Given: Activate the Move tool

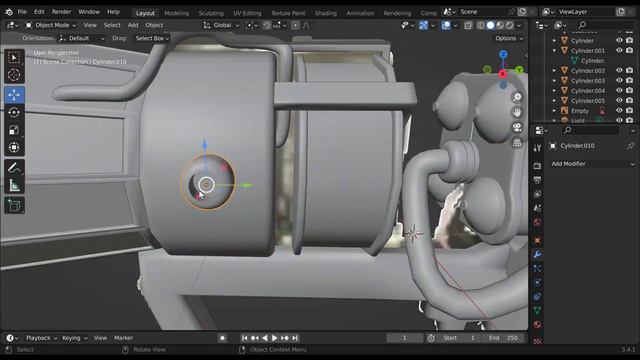Looking at the screenshot, I should click(14, 95).
